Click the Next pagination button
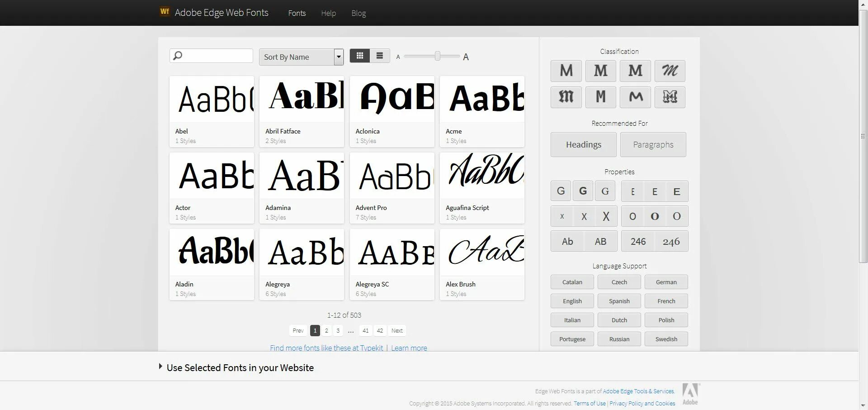 point(397,330)
